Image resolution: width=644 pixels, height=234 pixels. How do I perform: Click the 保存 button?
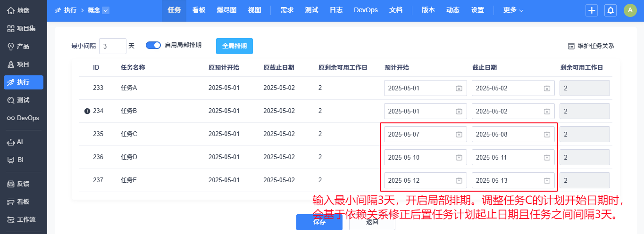click(319, 222)
